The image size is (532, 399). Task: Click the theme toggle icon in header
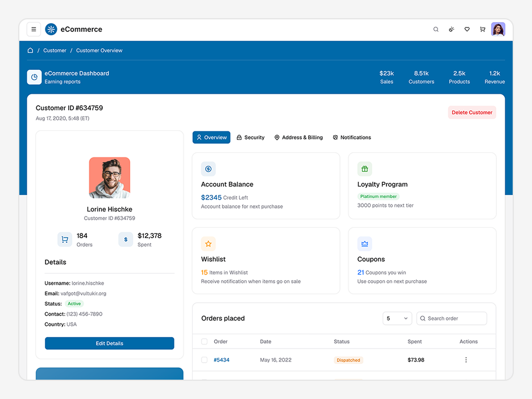[451, 29]
